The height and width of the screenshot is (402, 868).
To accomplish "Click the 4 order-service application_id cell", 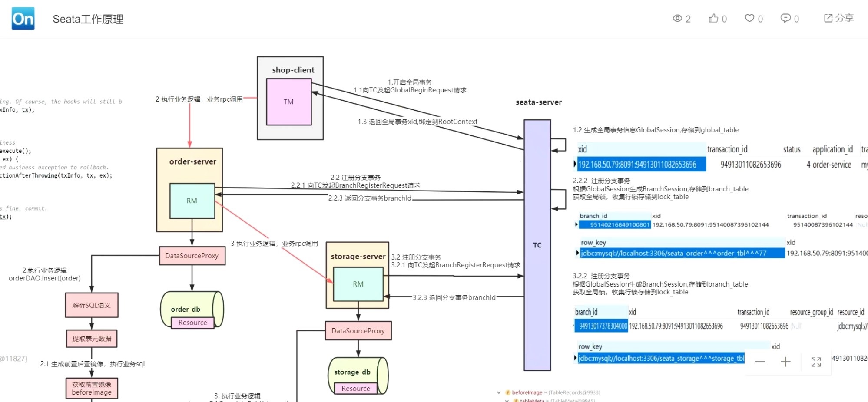I will click(829, 165).
